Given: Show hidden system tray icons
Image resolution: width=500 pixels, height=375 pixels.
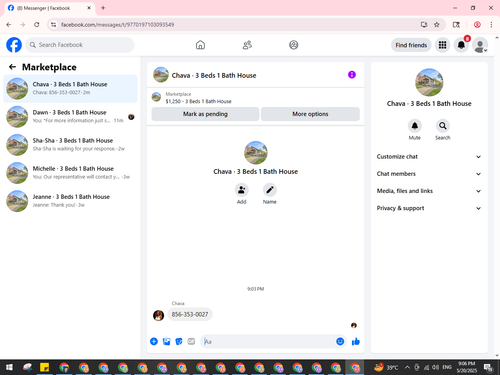Looking at the screenshot, I should click(407, 367).
